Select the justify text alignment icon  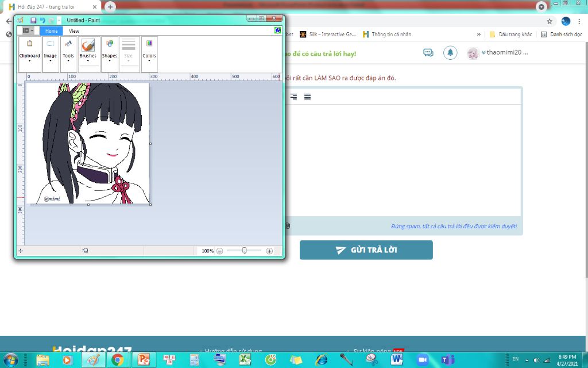click(307, 97)
